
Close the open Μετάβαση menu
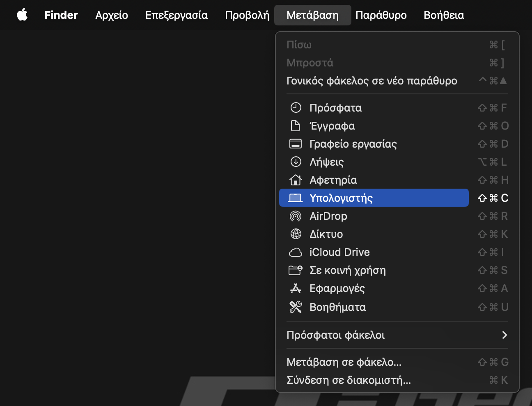[313, 15]
